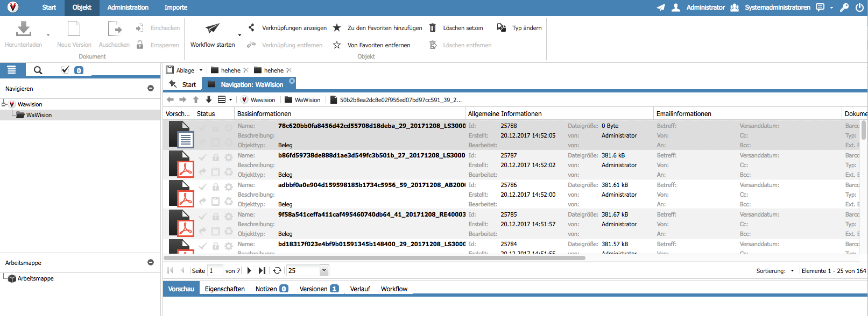Screen dimensions: 868x316
Task: Click the down arrow navigation icon
Action: tap(209, 99)
